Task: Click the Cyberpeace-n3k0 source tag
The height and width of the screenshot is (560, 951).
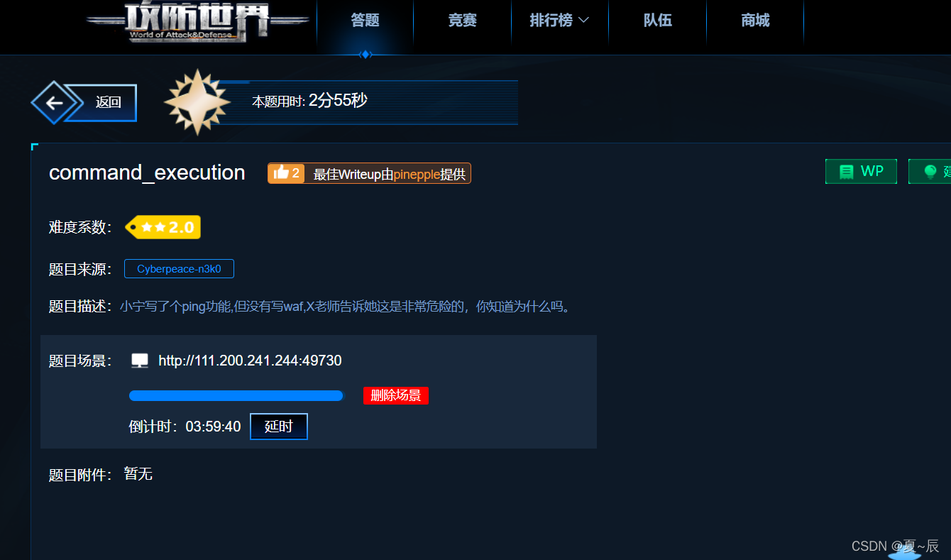Action: click(179, 269)
